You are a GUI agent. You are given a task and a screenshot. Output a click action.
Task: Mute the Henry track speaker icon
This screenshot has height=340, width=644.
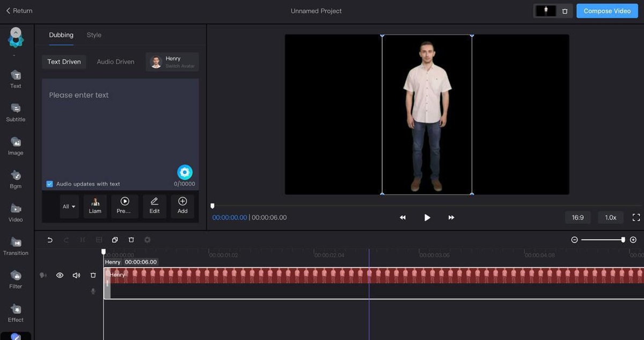(x=76, y=275)
